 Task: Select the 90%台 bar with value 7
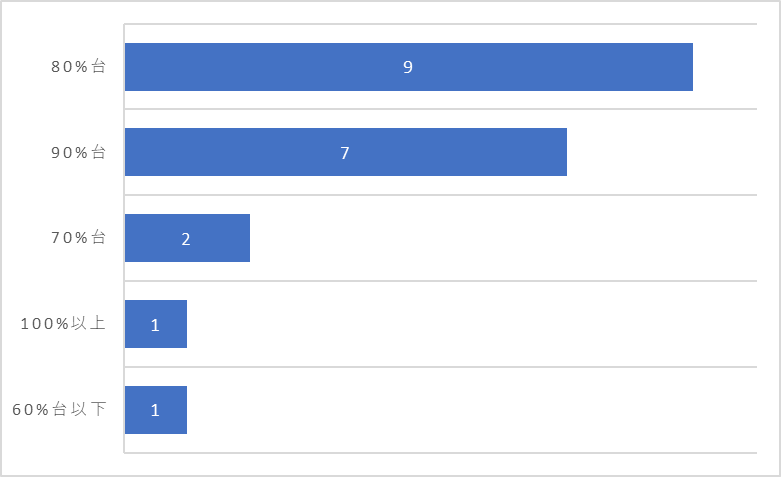click(x=346, y=152)
